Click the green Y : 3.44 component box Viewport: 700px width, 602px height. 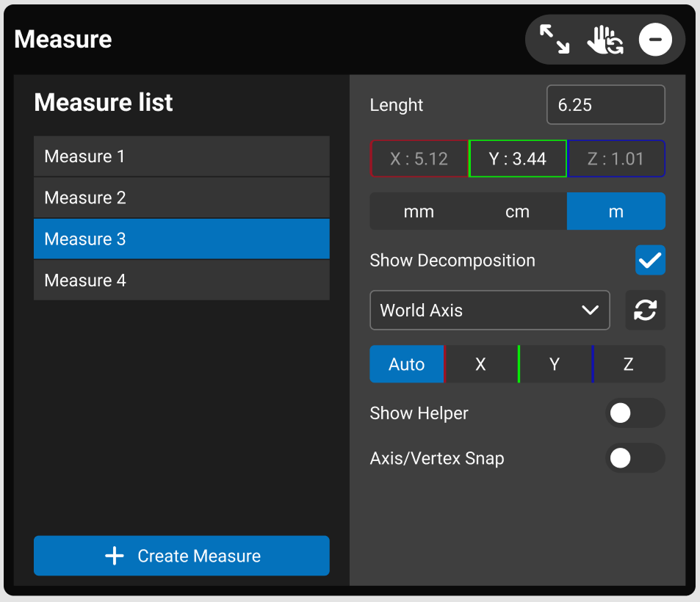(x=518, y=159)
